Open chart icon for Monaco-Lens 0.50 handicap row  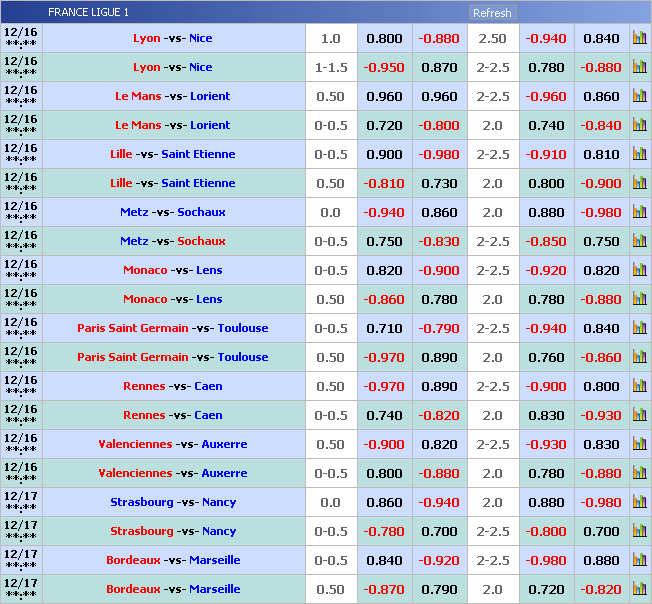(x=639, y=300)
